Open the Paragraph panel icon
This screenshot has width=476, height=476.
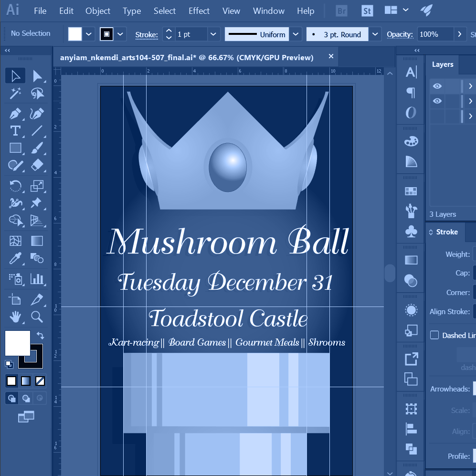[x=411, y=92]
